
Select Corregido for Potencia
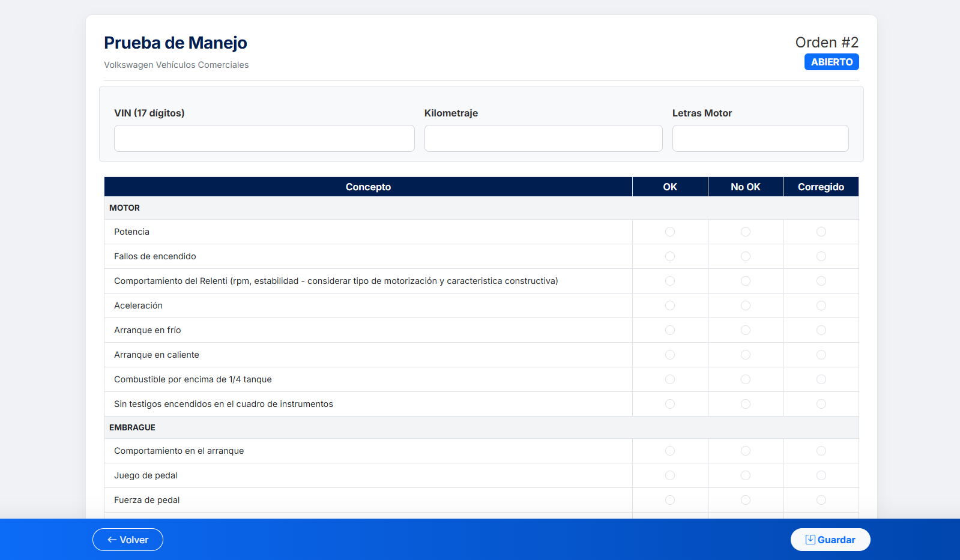[821, 232]
